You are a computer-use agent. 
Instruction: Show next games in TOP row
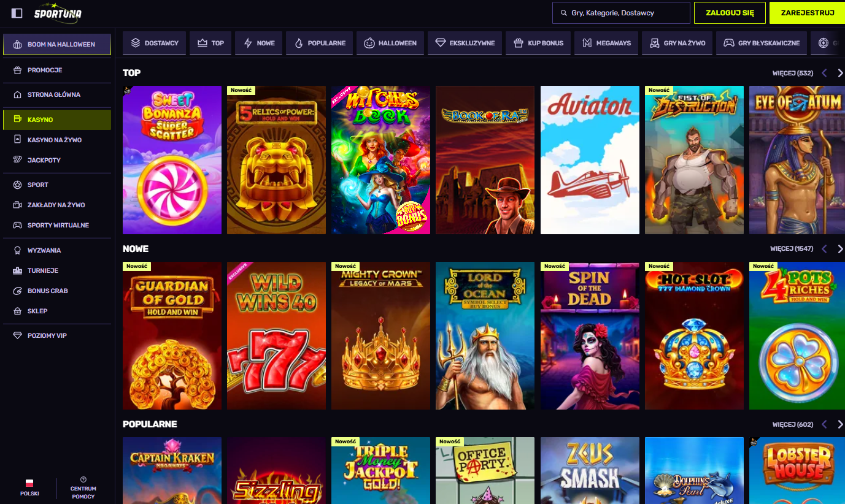tap(840, 73)
